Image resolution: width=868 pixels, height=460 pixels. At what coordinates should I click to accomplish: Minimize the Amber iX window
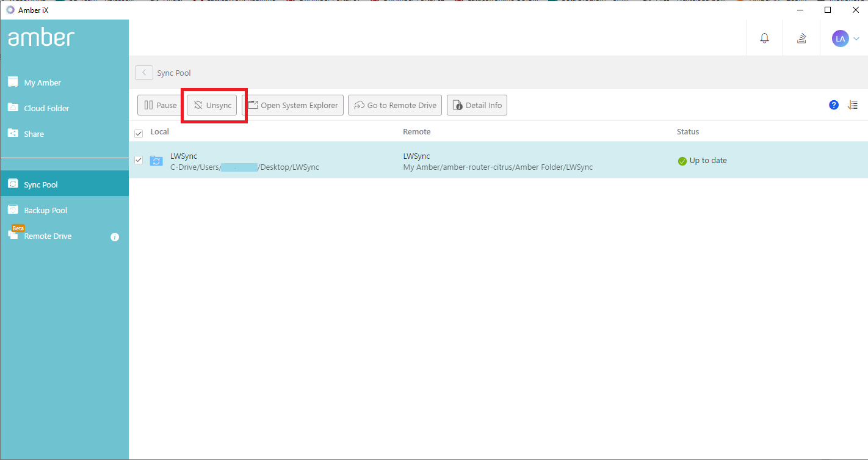click(800, 10)
